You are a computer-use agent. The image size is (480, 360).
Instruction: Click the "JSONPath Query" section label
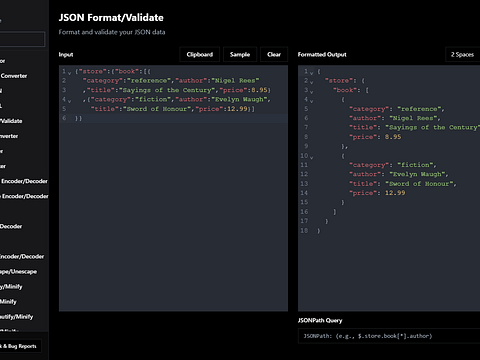click(320, 320)
